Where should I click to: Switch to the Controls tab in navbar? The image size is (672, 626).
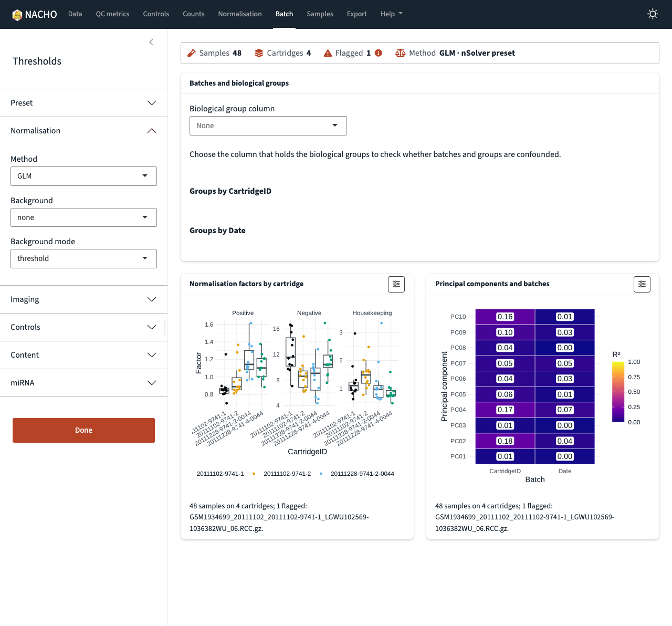coord(156,14)
